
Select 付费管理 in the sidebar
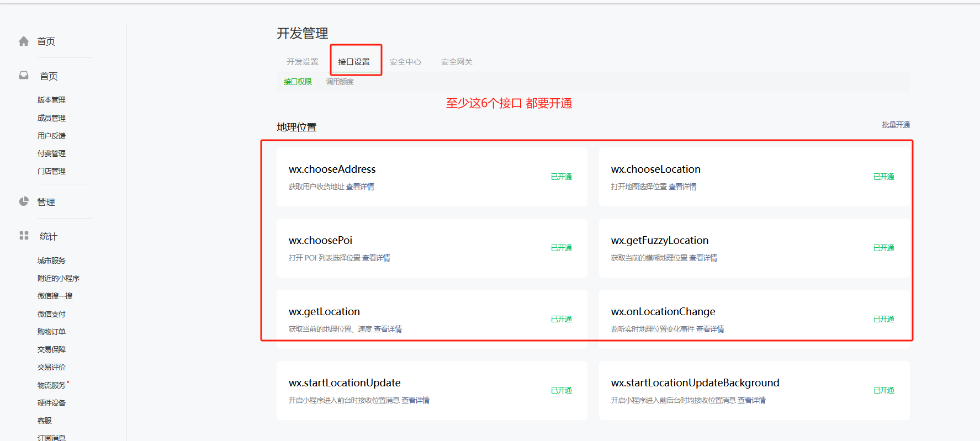coord(51,153)
